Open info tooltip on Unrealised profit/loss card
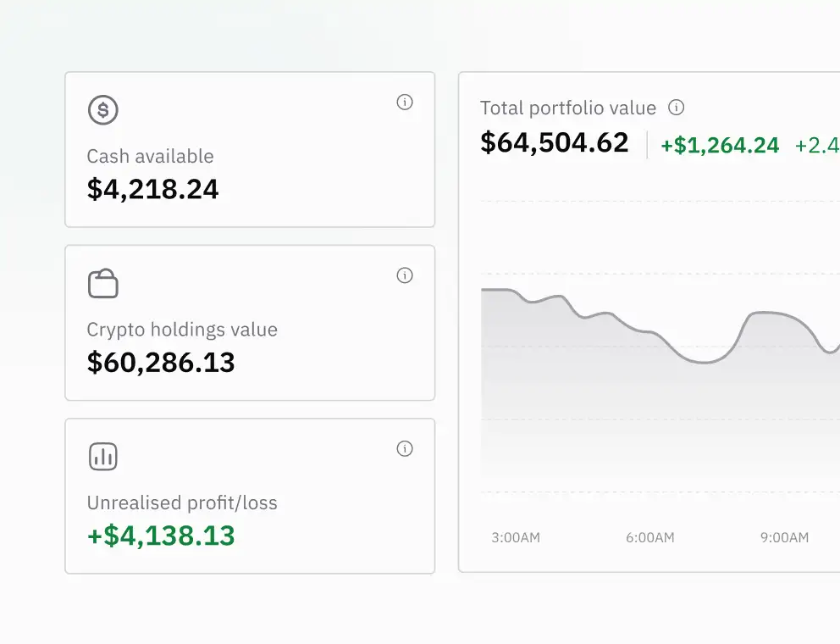840x644 pixels. [x=405, y=448]
